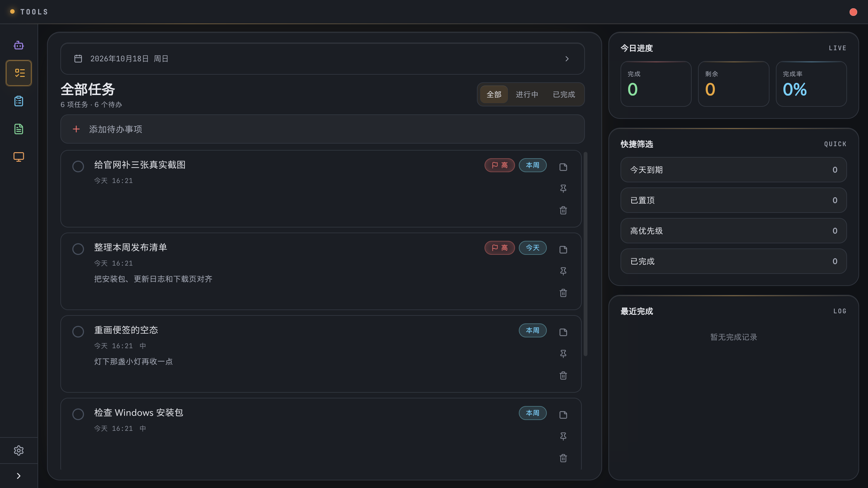Mark 检查 Windows 安装包 as complete

[x=78, y=414]
